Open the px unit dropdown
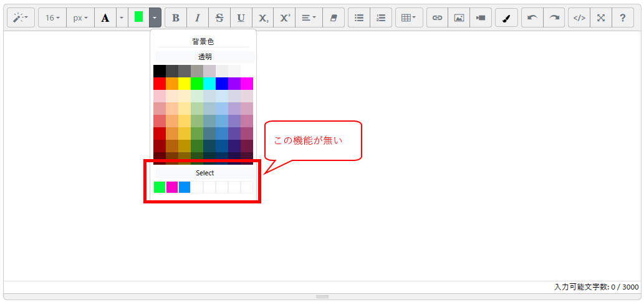Viewport: 644px width, 302px height. click(80, 18)
